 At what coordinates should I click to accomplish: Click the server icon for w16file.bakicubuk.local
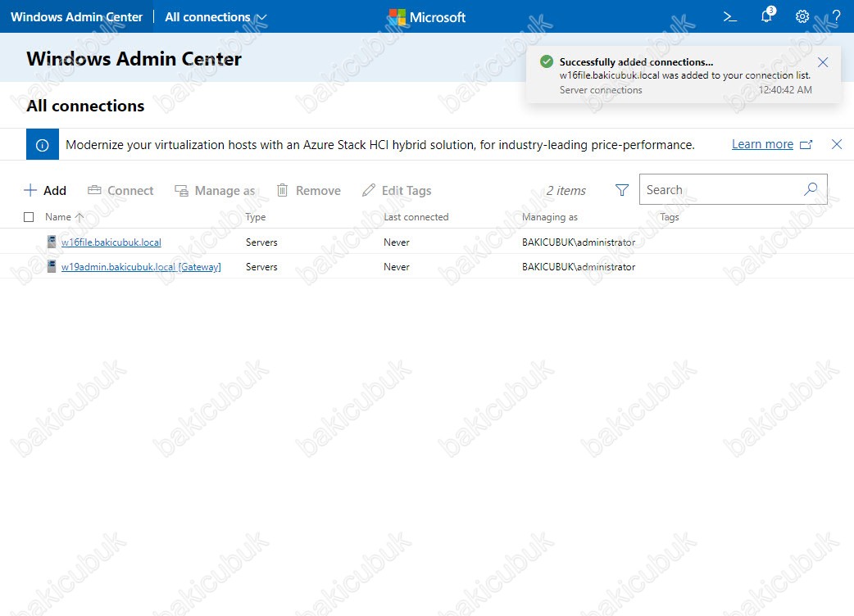point(51,242)
